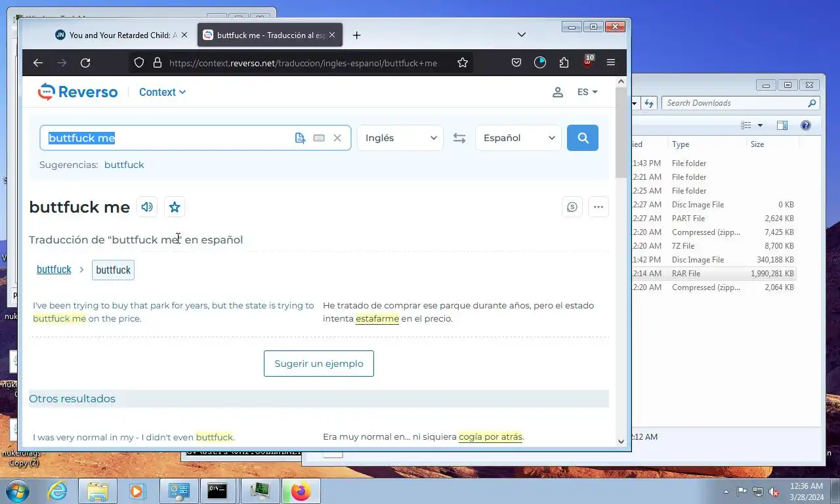Go back to the previous page in Firefox
The image size is (840, 504).
pos(38,63)
